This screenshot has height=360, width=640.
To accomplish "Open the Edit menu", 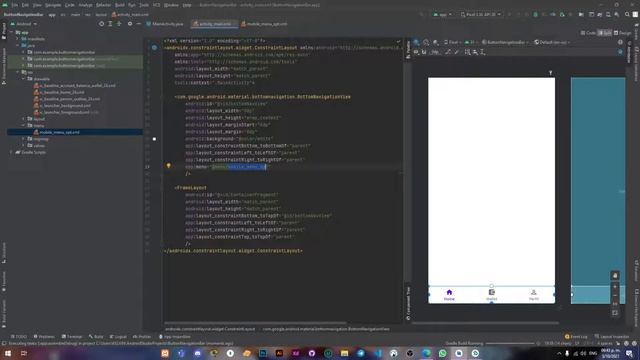I will (x=25, y=5).
